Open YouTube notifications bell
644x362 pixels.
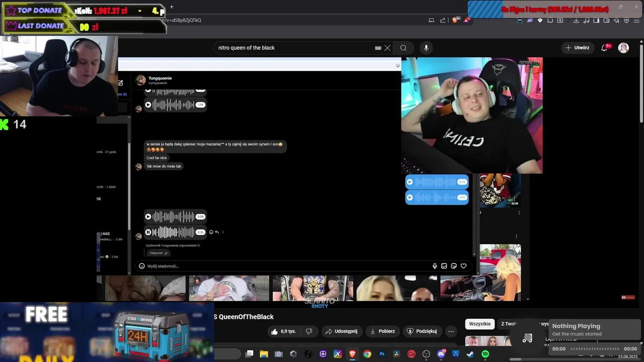[x=605, y=48]
